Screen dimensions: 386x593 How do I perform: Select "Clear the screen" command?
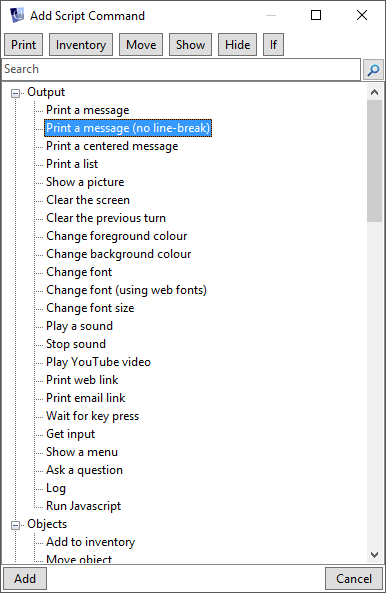[88, 200]
